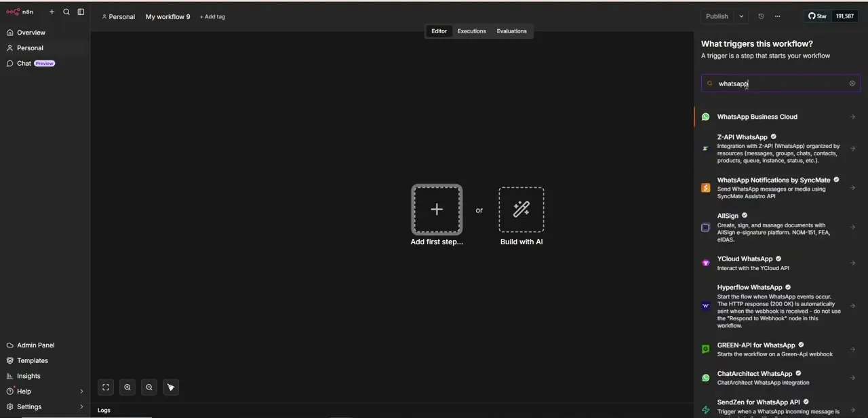Click the plus create-new icon in sidebar header
Viewport: 868px width, 418px height.
pos(52,12)
